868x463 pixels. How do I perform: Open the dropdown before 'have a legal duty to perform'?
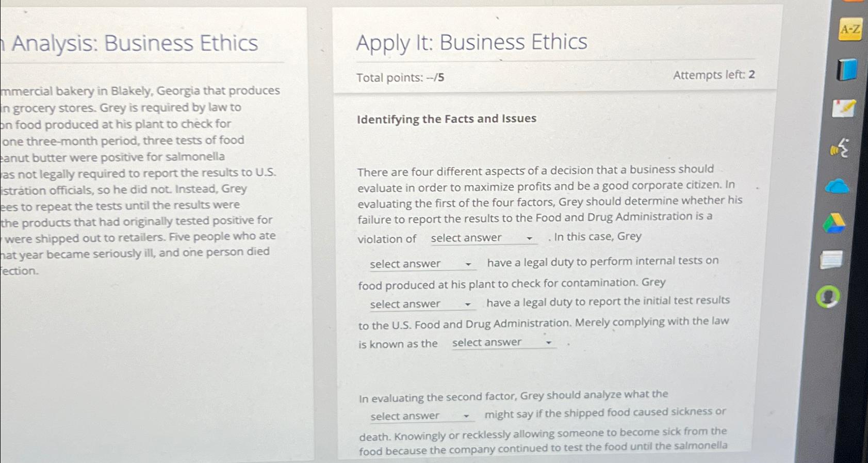[420, 264]
